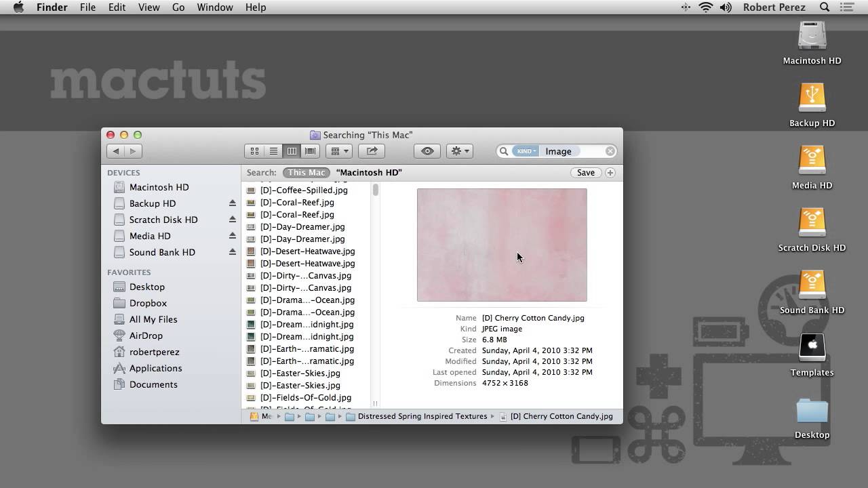Screen dimensions: 868x488
Task: Open the Apple menu
Action: (18, 7)
